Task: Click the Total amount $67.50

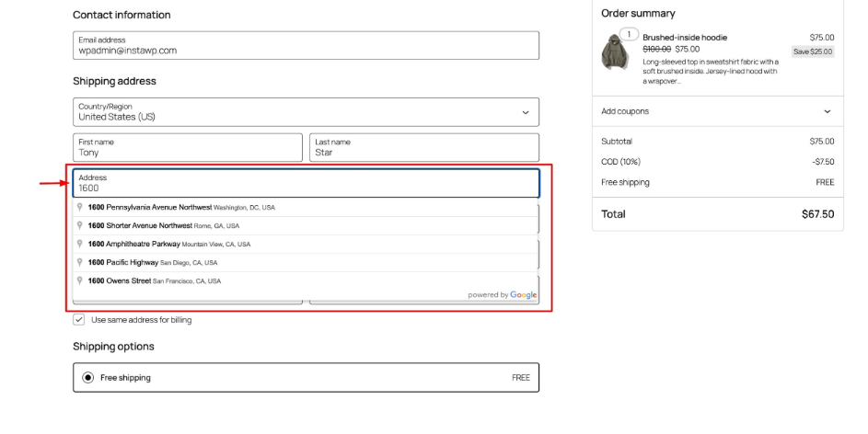Action: pos(817,214)
